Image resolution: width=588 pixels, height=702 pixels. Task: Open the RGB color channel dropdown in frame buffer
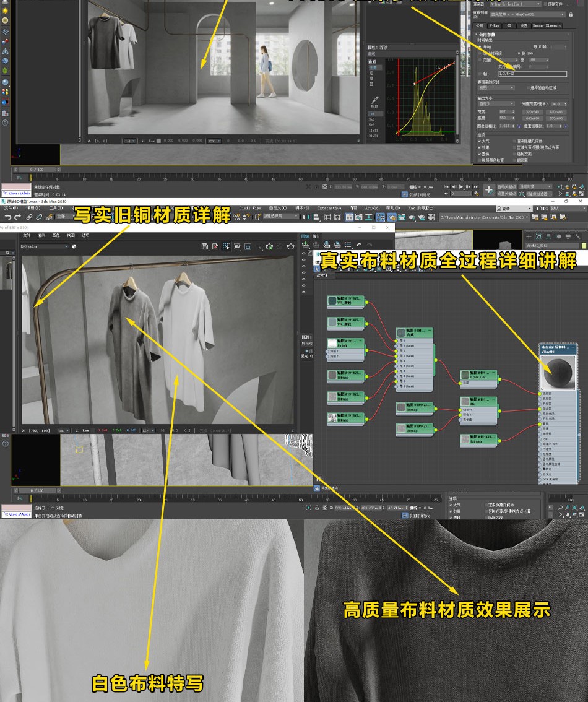(44, 246)
